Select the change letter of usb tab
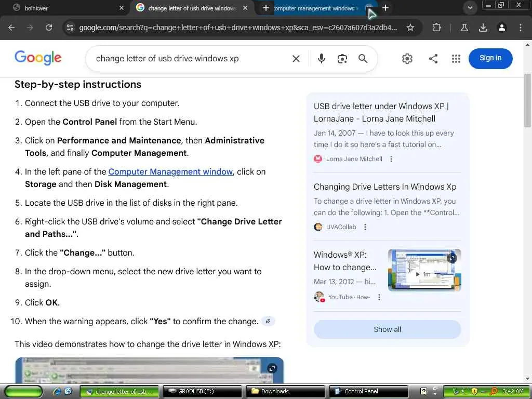Viewport: 532px width, 399px height. (192, 8)
